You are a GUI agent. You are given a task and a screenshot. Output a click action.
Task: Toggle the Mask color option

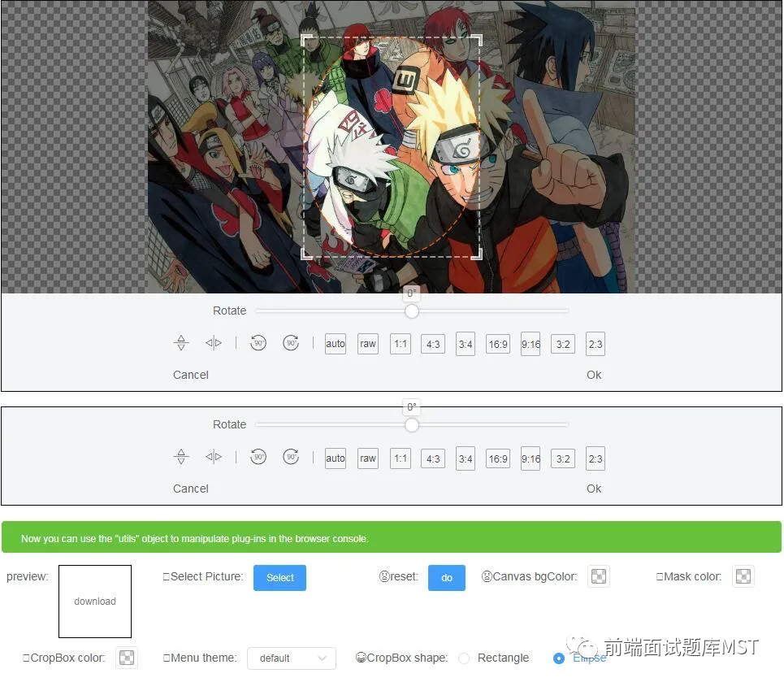point(743,576)
